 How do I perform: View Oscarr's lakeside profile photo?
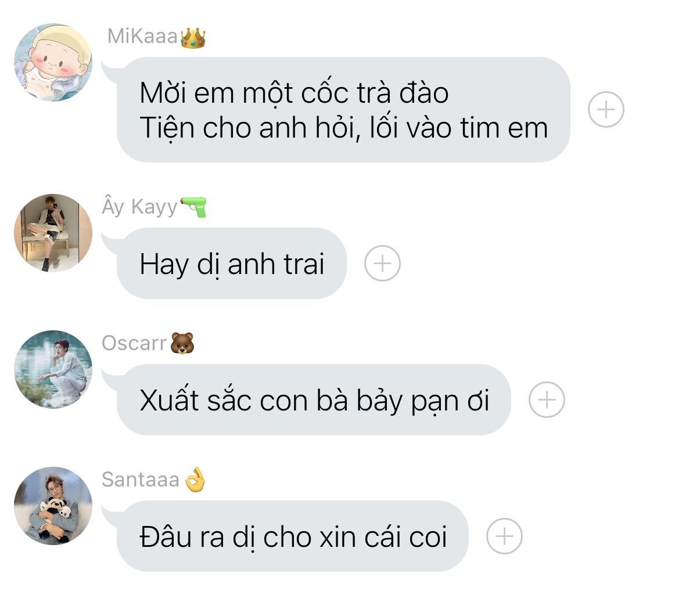(53, 369)
